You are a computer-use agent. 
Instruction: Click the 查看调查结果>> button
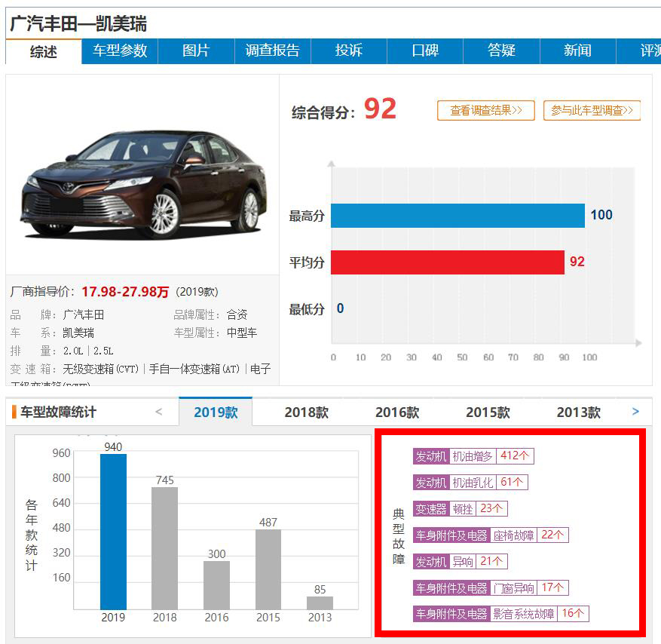coord(486,111)
